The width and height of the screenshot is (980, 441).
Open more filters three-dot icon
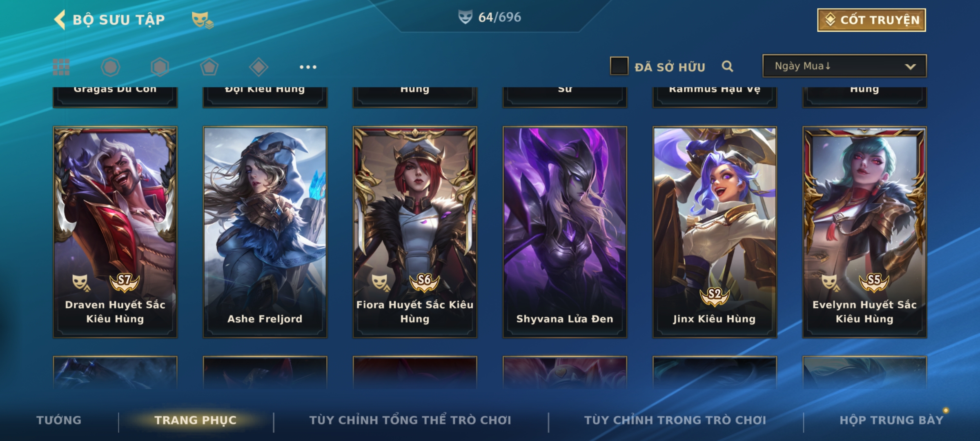pos(308,67)
